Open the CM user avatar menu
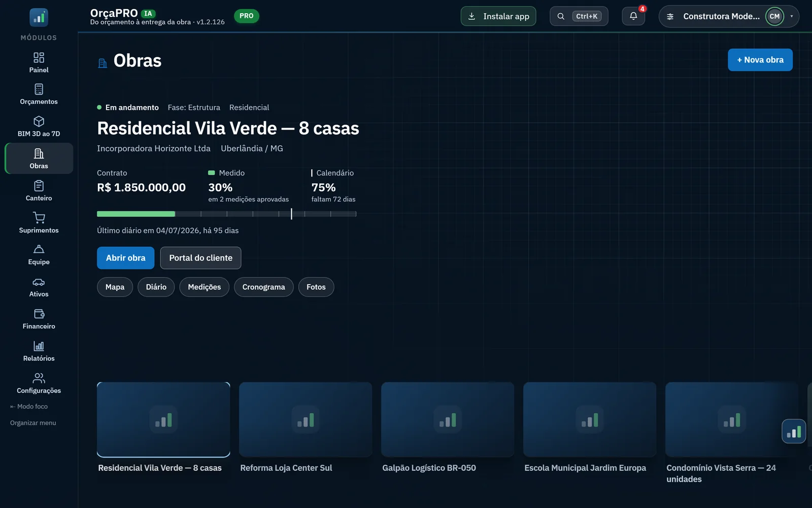Viewport: 812px width, 508px height. 774,16
